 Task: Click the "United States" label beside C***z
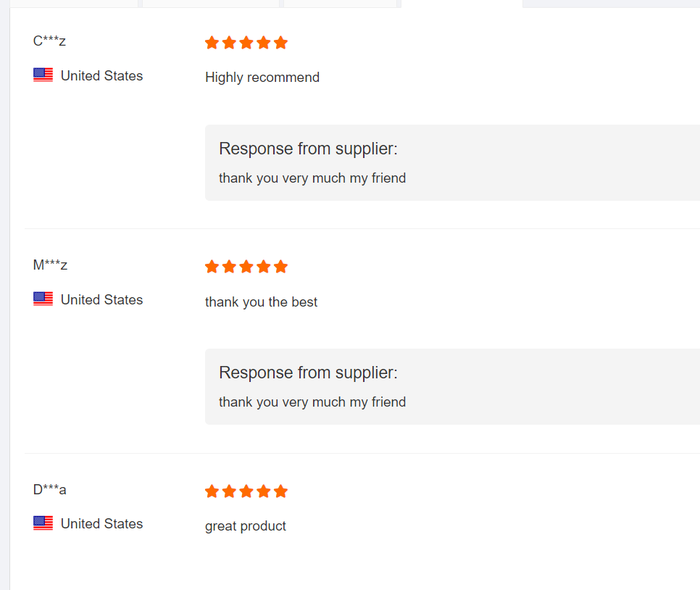pyautogui.click(x=101, y=75)
